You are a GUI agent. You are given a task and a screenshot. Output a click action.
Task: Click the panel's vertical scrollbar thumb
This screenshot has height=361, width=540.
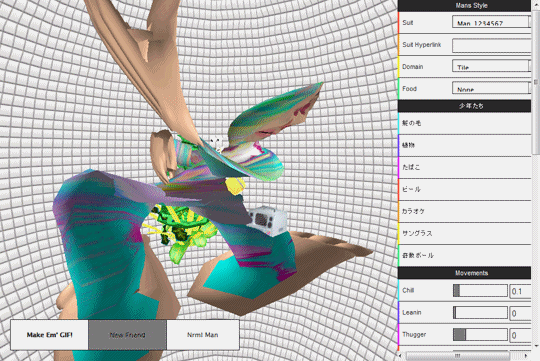click(x=536, y=82)
